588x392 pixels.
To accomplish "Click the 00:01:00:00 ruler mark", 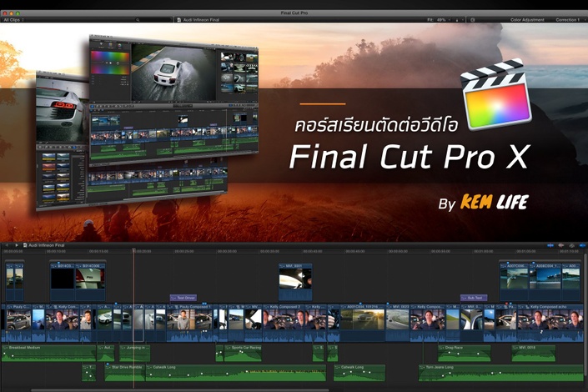I will [x=484, y=251].
